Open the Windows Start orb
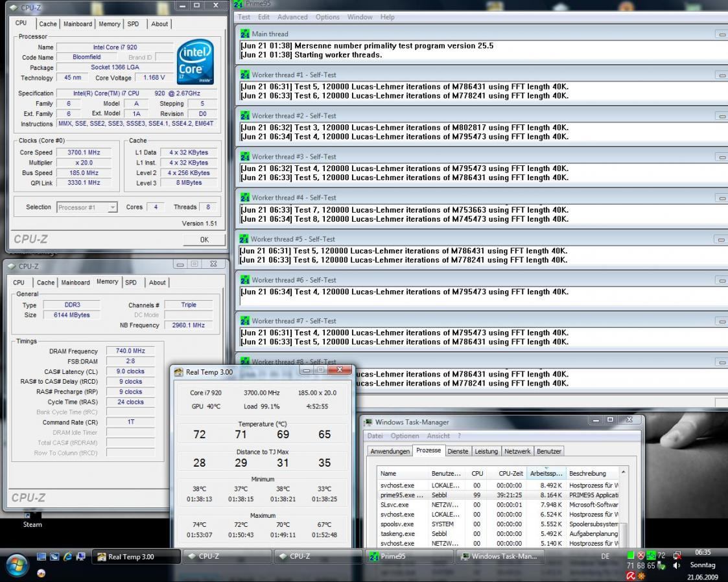Screen dimensions: 728x582 (x=17, y=565)
